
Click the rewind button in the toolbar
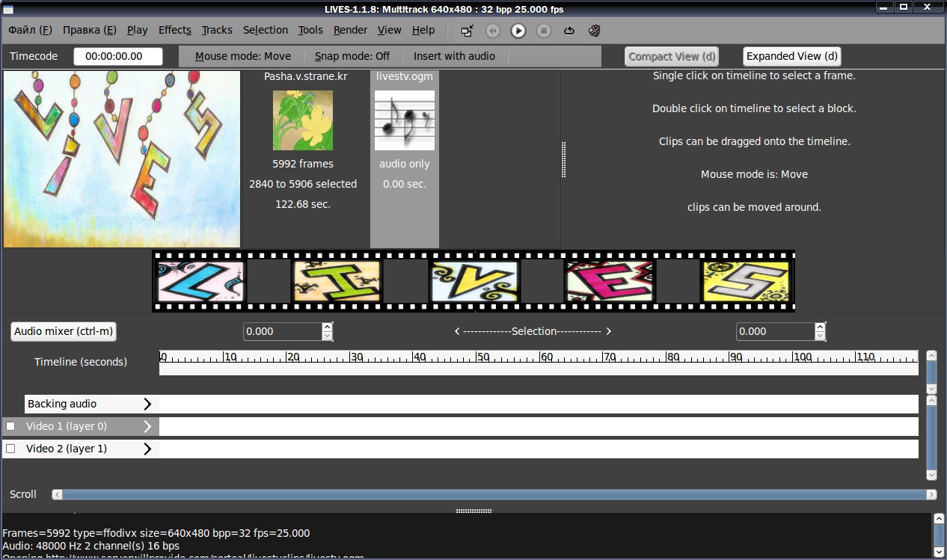click(492, 31)
